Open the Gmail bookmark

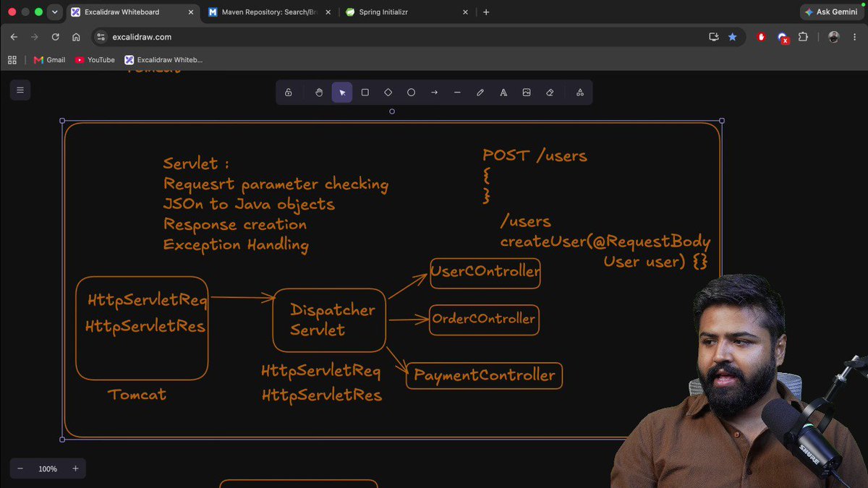tap(49, 60)
